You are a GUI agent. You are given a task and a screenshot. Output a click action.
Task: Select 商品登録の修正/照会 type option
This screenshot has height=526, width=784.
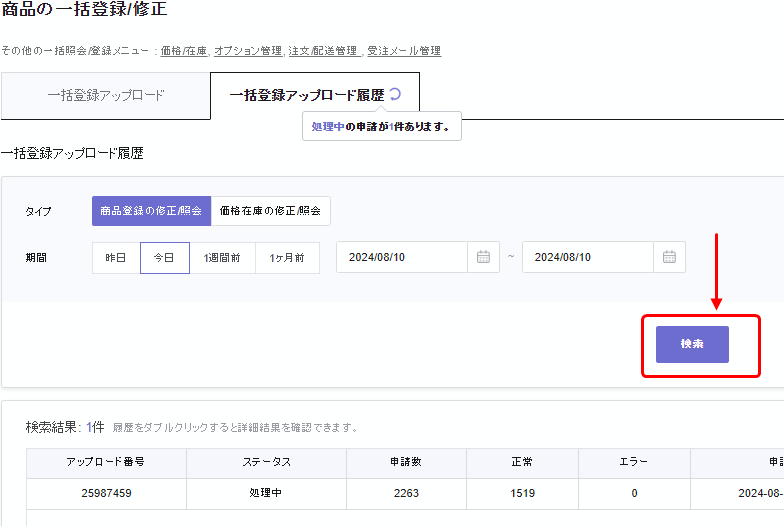(151, 211)
